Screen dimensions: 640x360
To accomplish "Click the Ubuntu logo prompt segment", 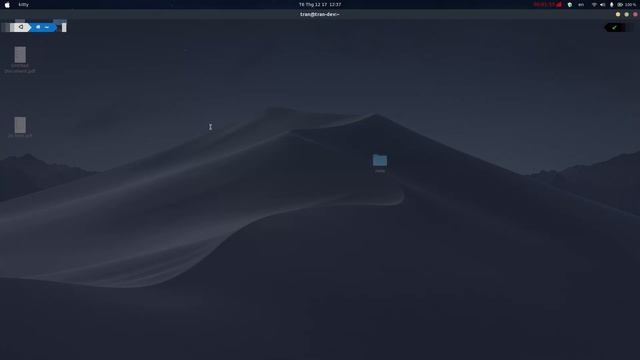I will click(20, 27).
